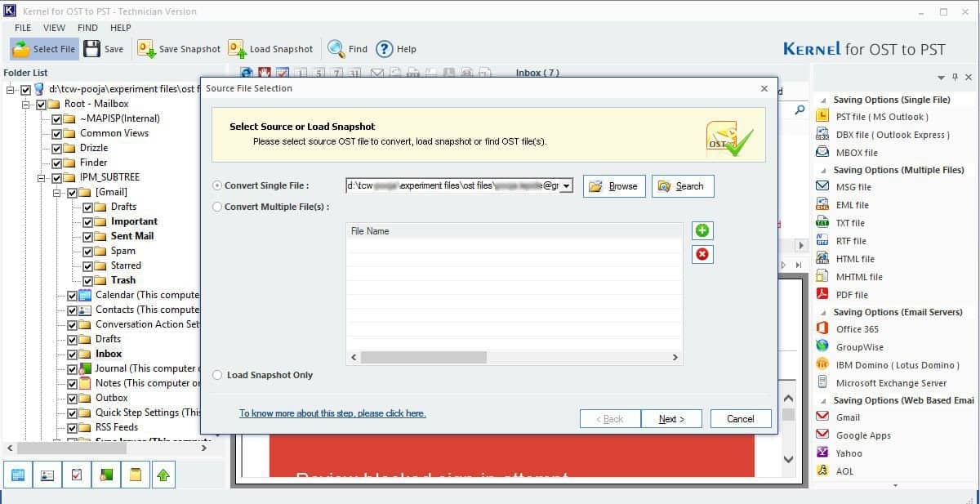Click the Save toolbar icon

coord(104,49)
